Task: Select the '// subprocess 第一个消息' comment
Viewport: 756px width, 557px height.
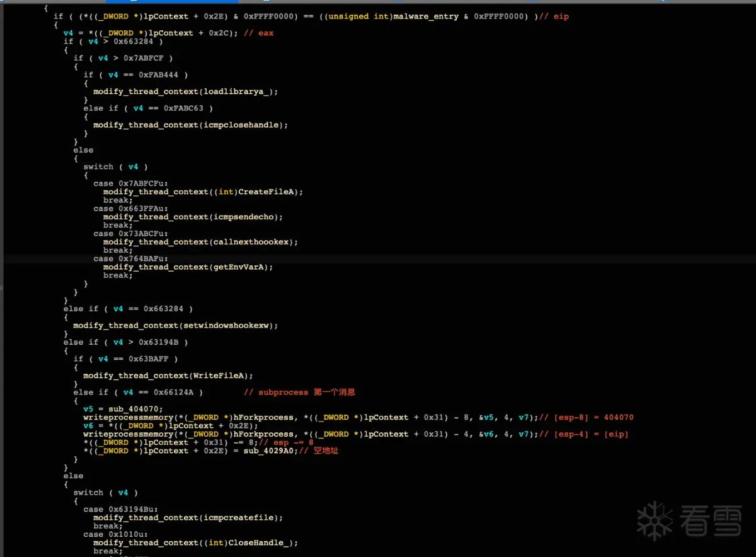Action: tap(299, 393)
